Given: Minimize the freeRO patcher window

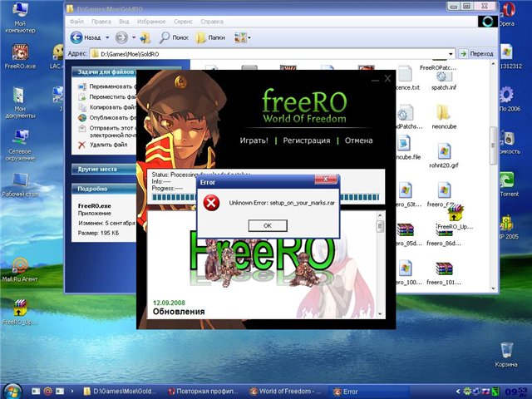Looking at the screenshot, I should (x=375, y=80).
